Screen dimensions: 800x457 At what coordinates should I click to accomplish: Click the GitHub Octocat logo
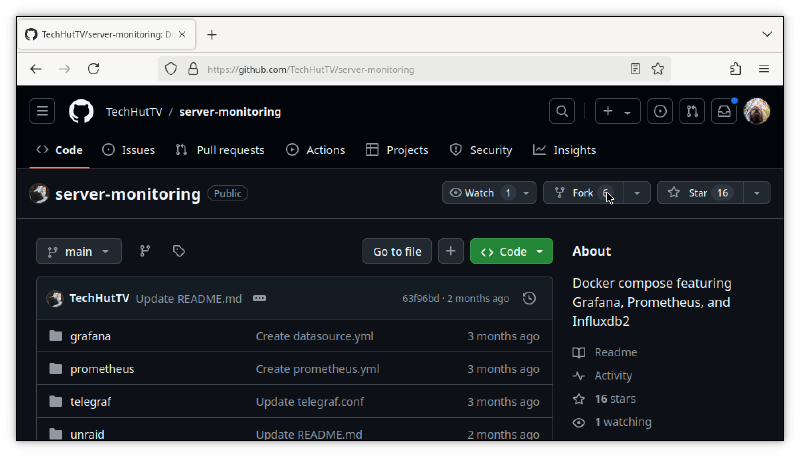click(x=81, y=112)
